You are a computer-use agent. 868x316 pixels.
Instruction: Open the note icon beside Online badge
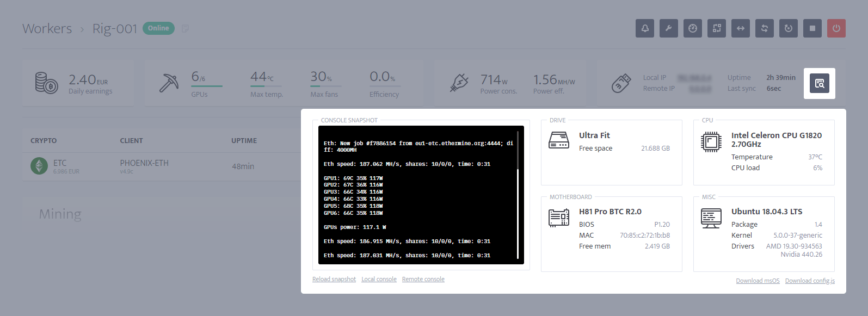tap(185, 28)
